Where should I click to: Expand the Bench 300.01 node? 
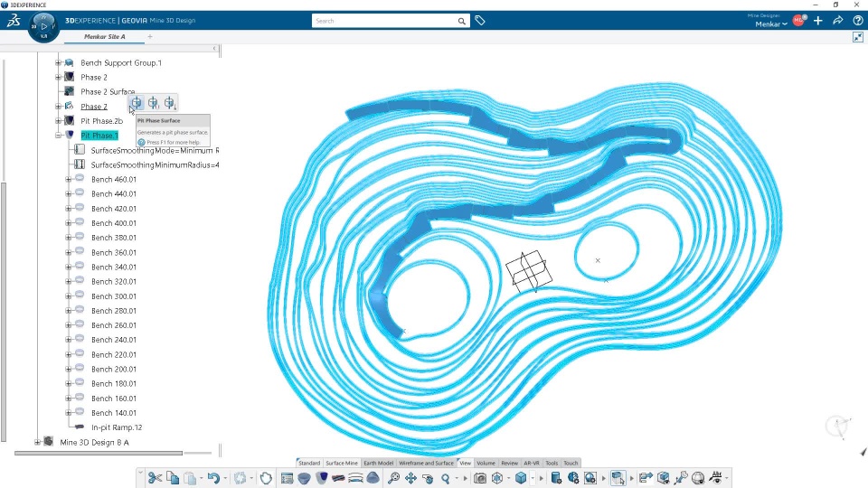(68, 296)
